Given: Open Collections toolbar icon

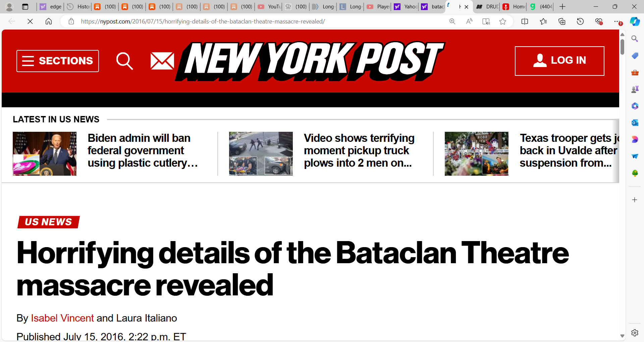Looking at the screenshot, I should [x=562, y=21].
